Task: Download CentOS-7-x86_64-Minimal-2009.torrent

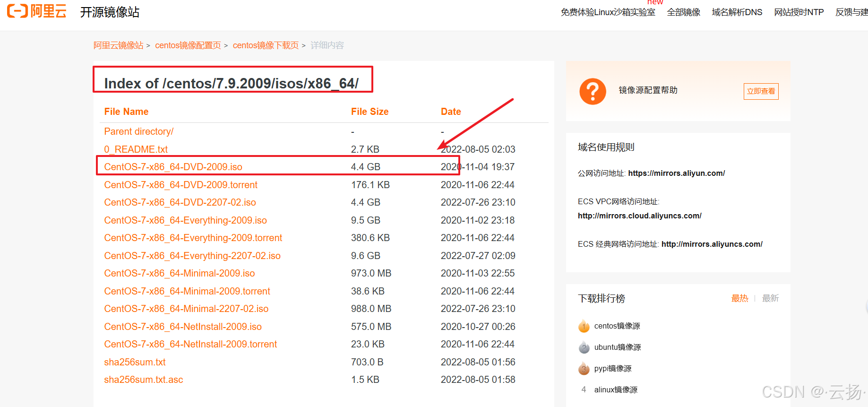Action: coord(187,291)
